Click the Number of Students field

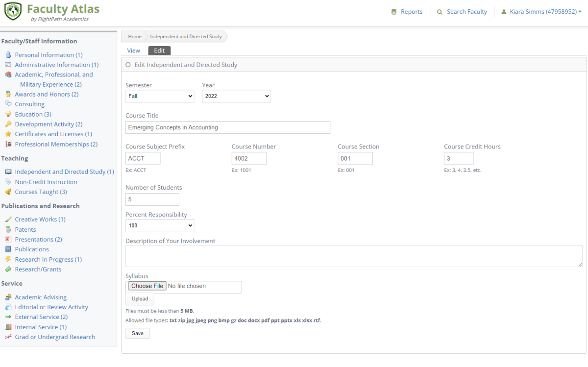[x=152, y=199]
